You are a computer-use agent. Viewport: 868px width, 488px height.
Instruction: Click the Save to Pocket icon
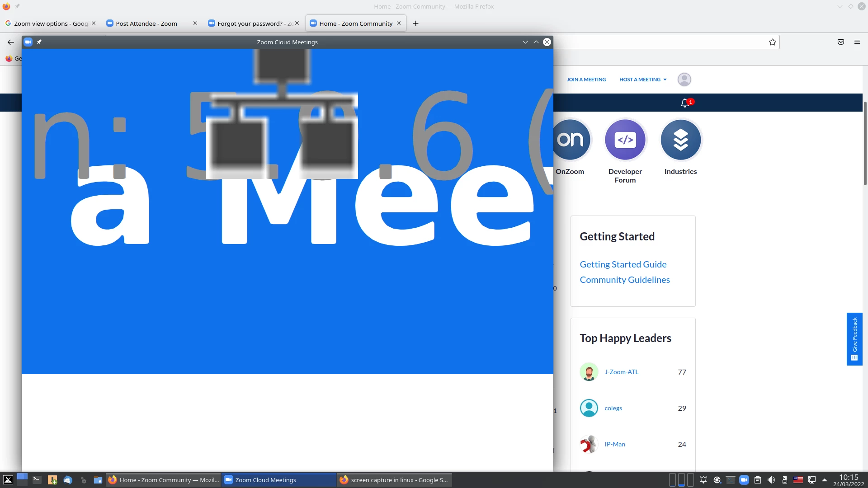pyautogui.click(x=840, y=42)
